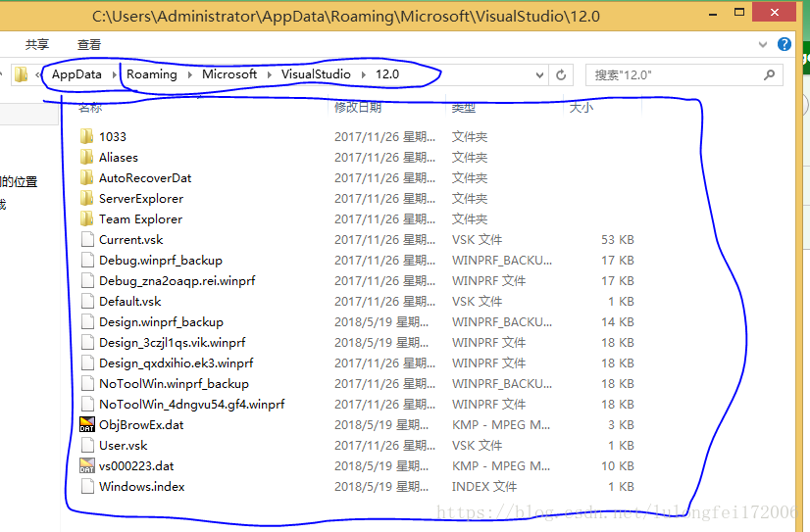Viewport: 810px width, 532px height.
Task: Click the ObjBrowEx.dat file icon
Action: 87,424
